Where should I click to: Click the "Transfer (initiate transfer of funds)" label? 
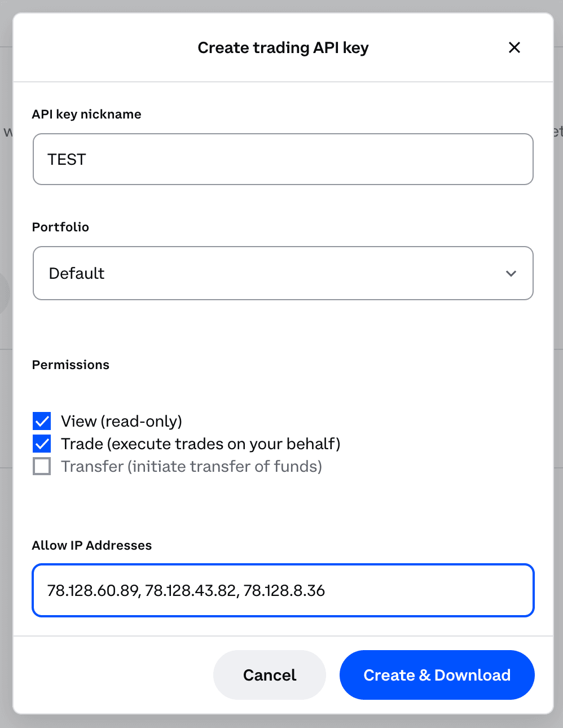tap(191, 466)
